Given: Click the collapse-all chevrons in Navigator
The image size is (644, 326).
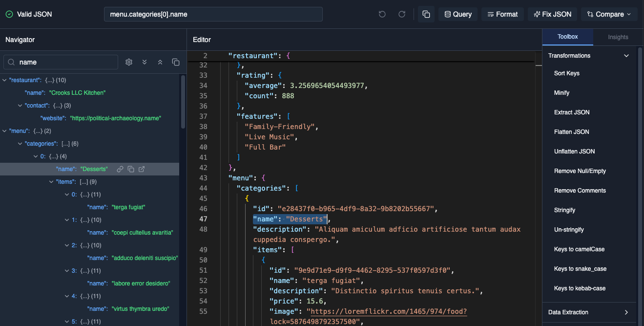Looking at the screenshot, I should [x=160, y=62].
